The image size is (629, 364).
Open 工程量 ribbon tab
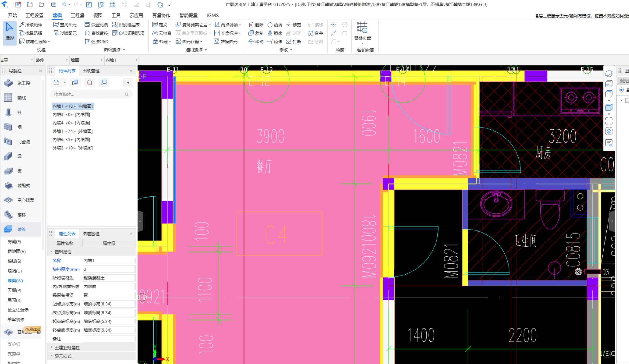coord(78,15)
